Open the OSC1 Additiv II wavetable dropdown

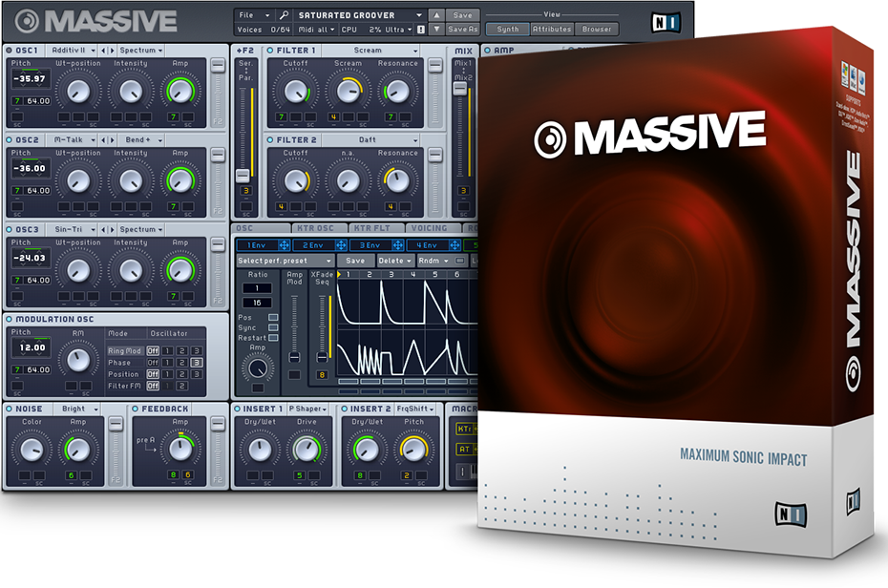pos(72,51)
